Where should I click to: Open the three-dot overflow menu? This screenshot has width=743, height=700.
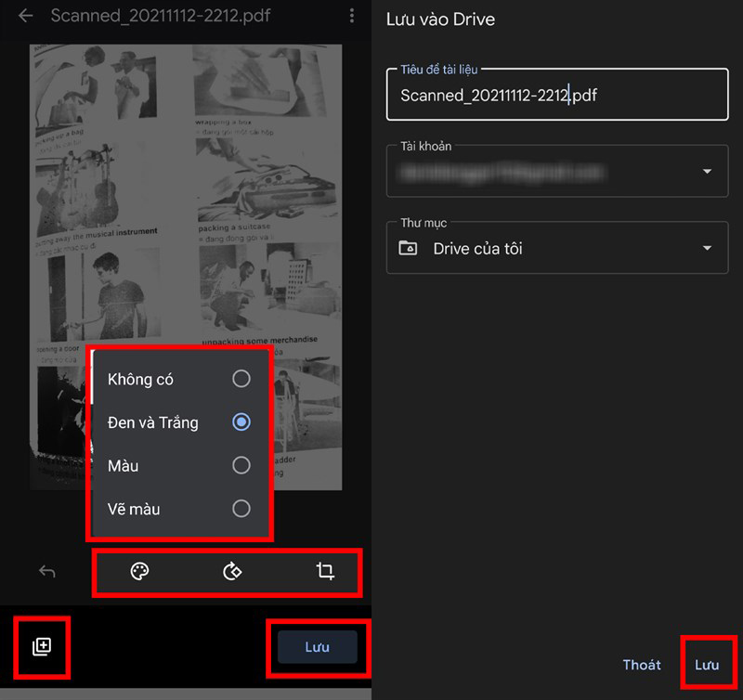(351, 16)
